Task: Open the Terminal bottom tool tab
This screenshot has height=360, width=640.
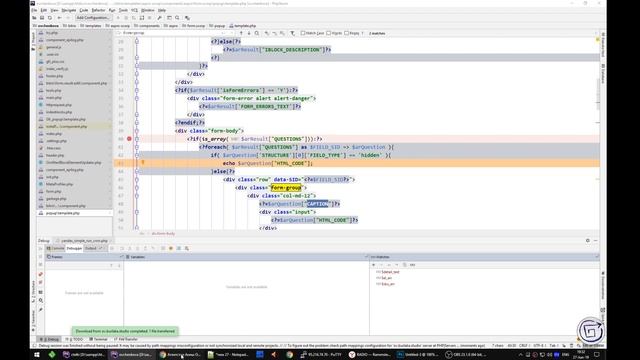Action: coord(98,340)
